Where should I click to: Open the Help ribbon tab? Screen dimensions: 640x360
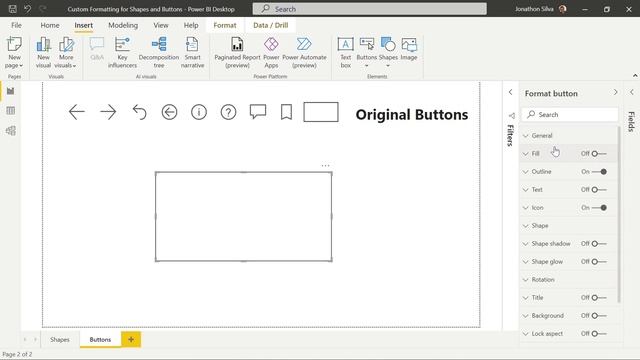191,25
